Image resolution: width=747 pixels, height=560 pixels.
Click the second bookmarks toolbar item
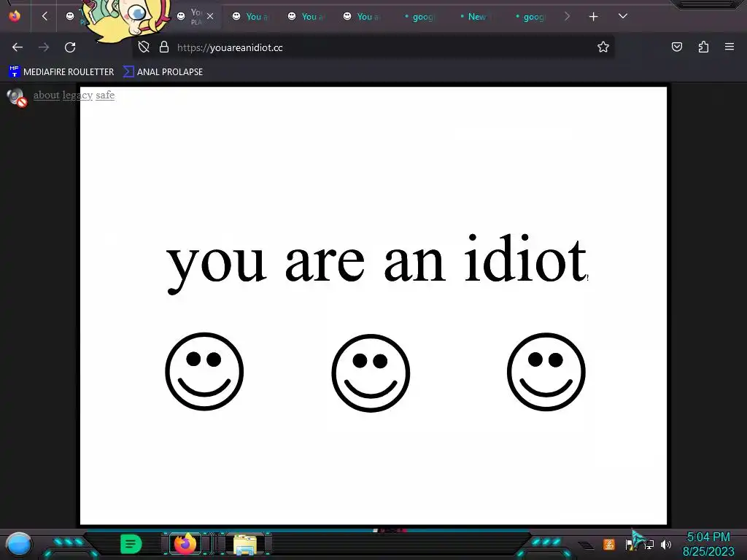click(x=163, y=72)
